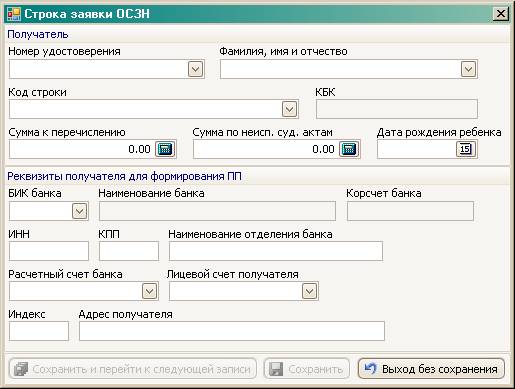Viewport: 515px width, 389px height.
Task: Expand the Номер удостоверения dropdown
Action: point(195,69)
